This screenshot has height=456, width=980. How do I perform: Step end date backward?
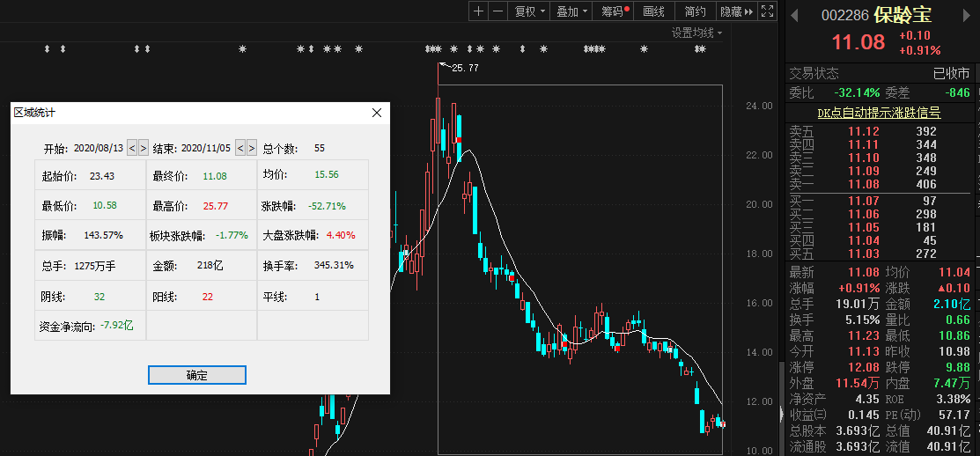point(239,148)
